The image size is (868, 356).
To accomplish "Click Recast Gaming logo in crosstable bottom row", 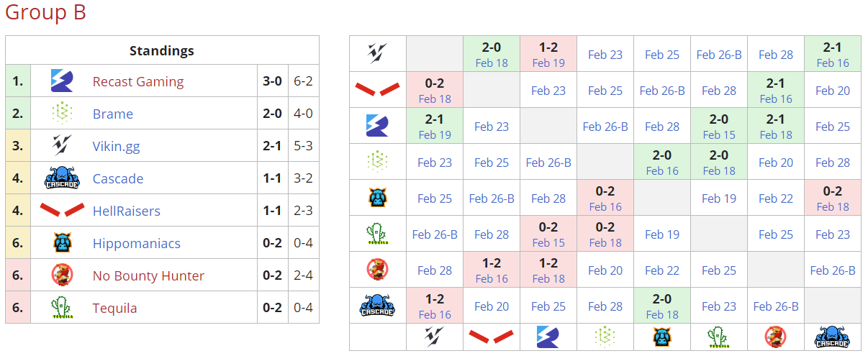I will (x=548, y=337).
